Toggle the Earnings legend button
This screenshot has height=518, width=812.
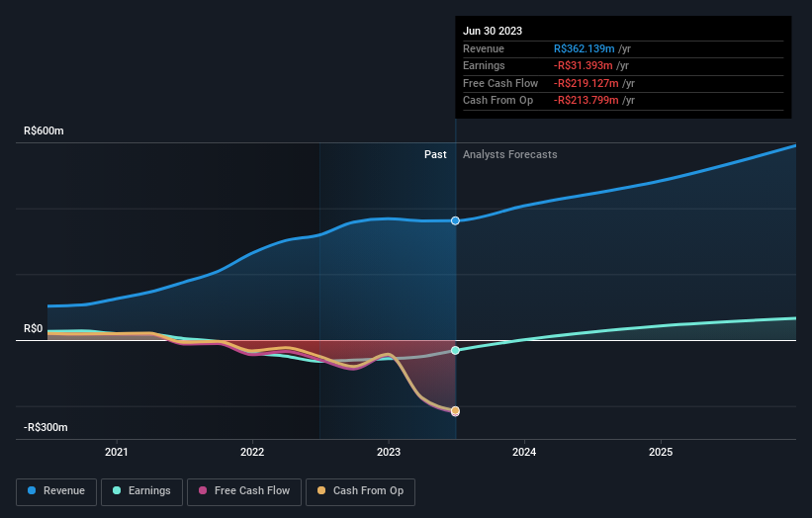coord(141,491)
